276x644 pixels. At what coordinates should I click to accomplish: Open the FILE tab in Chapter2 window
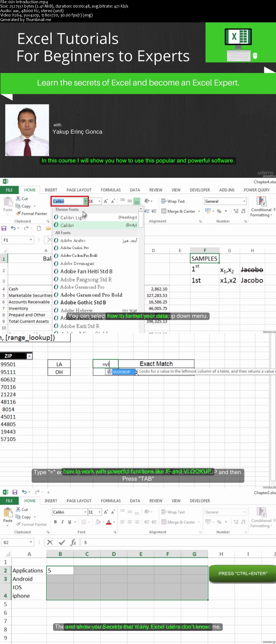click(x=9, y=501)
